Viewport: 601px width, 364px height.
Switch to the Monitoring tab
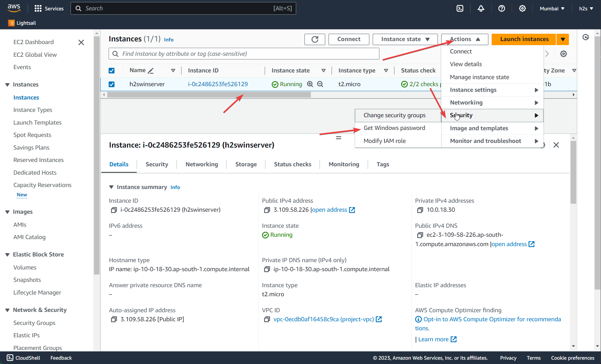(x=344, y=164)
